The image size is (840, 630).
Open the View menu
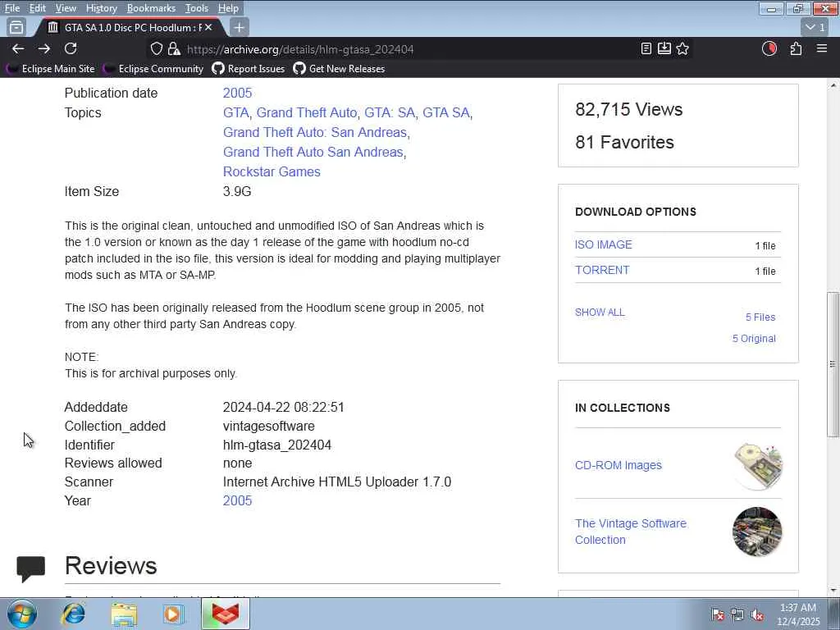pos(66,8)
